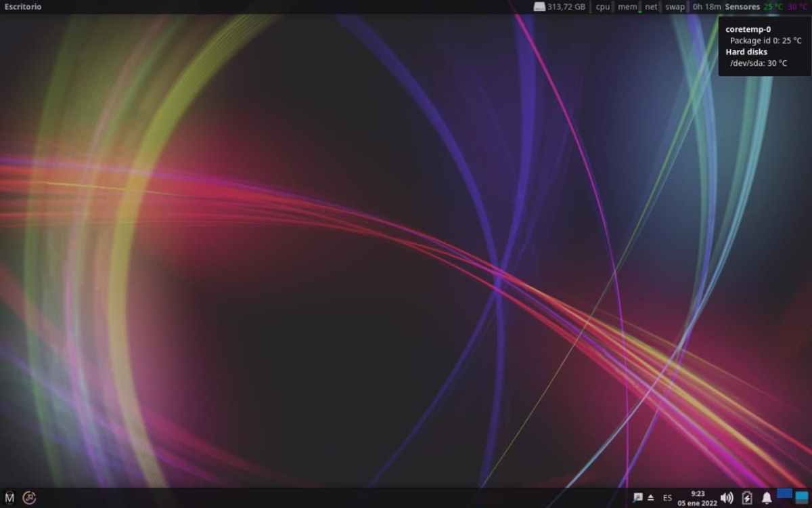Open the notifications bell icon
Viewport: 812px width, 508px height.
(x=767, y=498)
